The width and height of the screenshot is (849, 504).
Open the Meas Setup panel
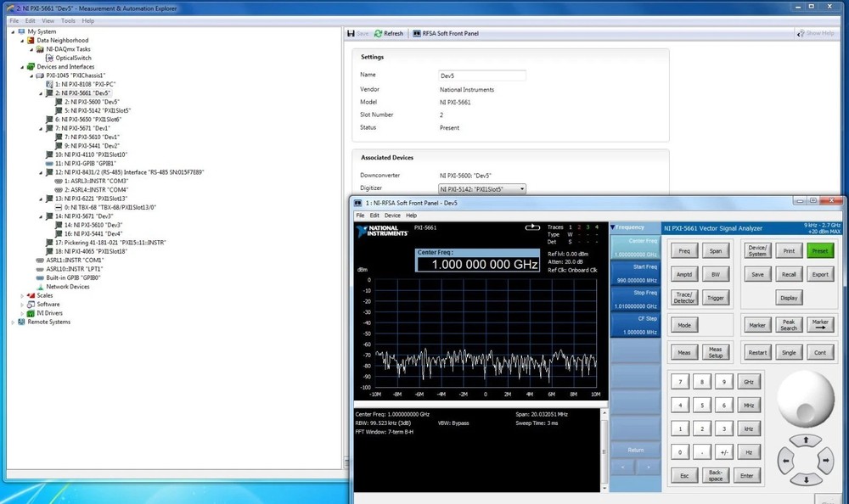716,352
